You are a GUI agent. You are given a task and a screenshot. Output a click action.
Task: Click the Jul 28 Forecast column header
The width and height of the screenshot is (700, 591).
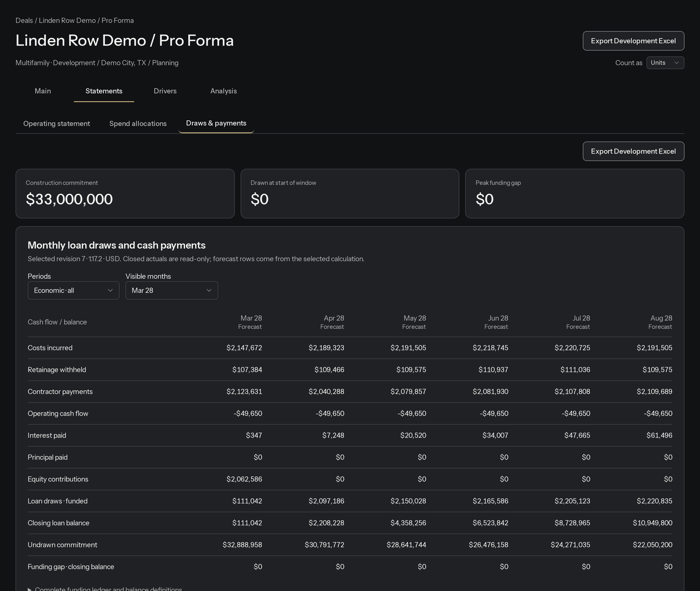click(578, 322)
